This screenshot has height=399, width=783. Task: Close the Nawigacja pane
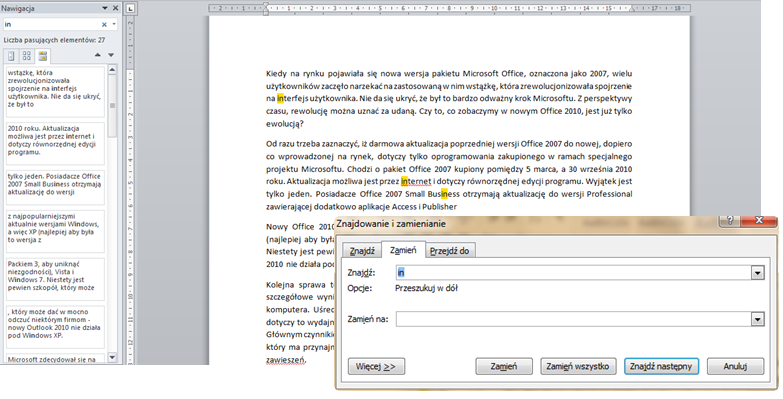pyautogui.click(x=115, y=8)
